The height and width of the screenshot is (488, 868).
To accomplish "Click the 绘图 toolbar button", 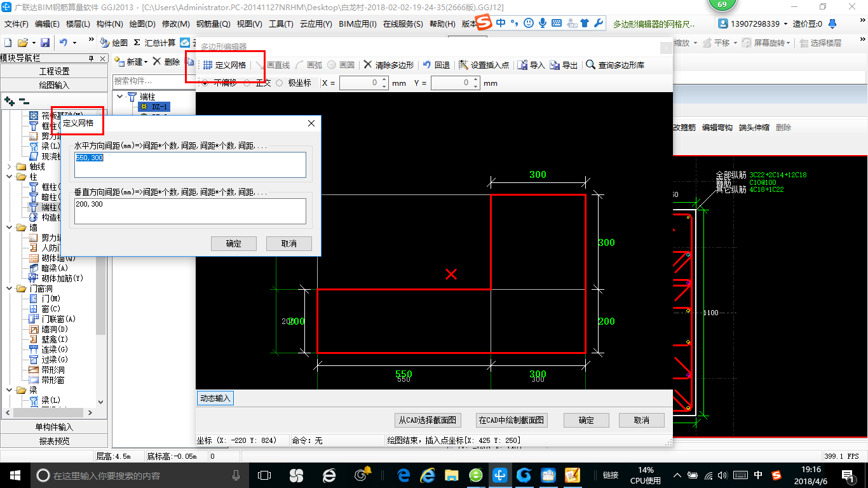I will point(114,43).
